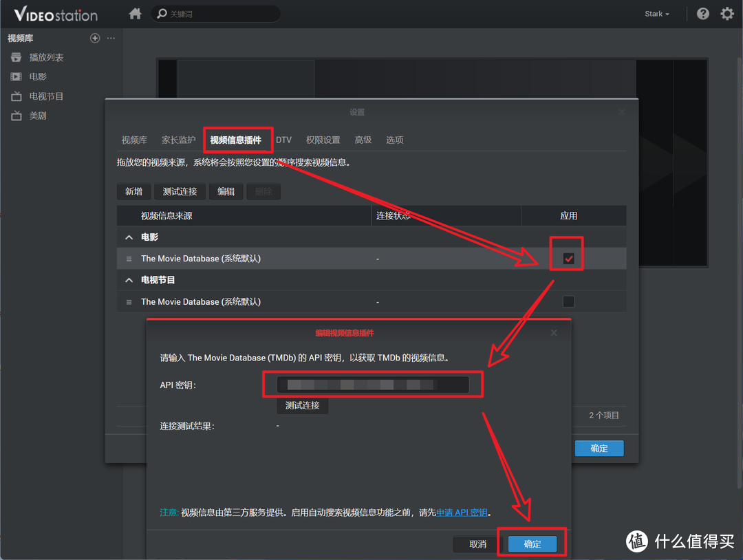Close the plugin edit dialog
This screenshot has height=560, width=743.
click(553, 332)
